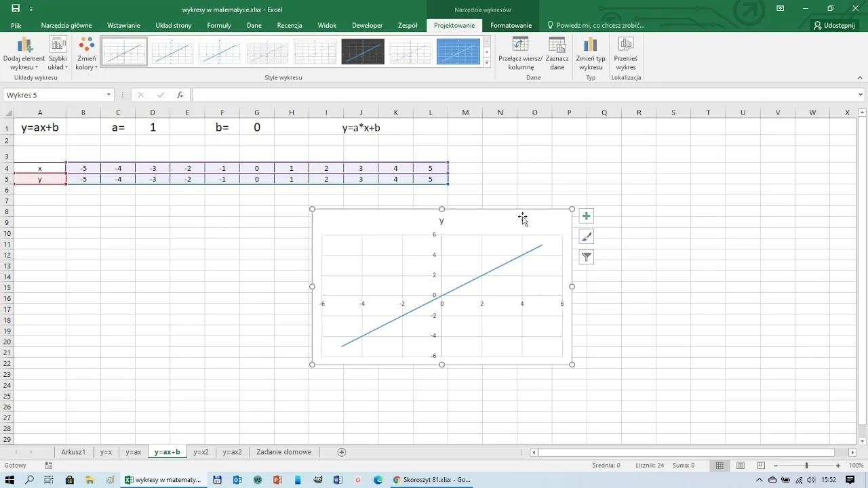Expand the chart styles gallery
Viewport: 868px width, 488px height.
[x=487, y=63]
